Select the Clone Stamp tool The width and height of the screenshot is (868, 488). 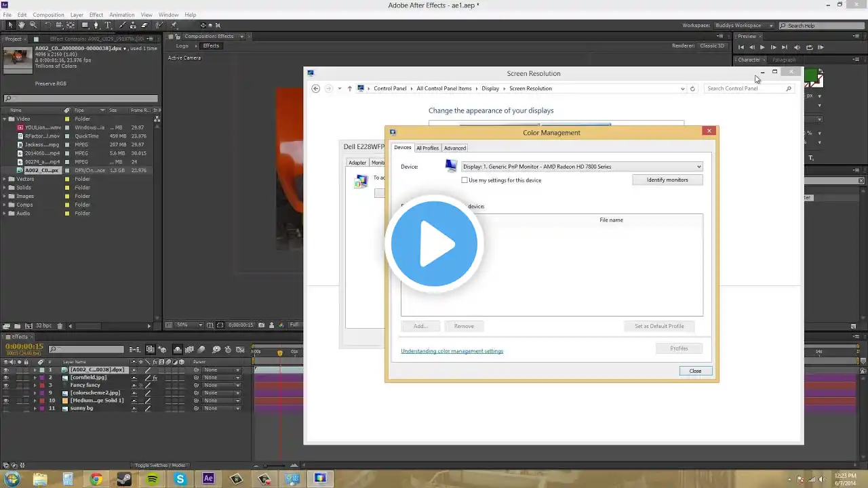click(133, 25)
